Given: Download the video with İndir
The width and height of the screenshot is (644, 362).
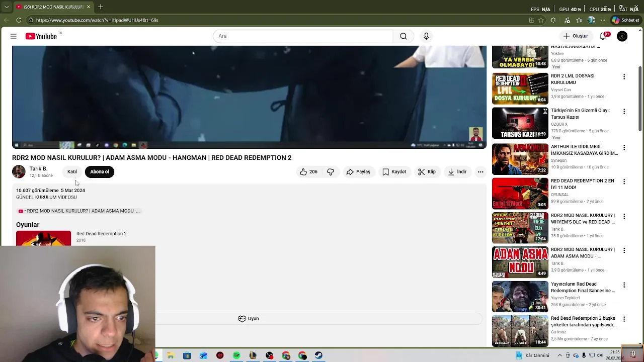Looking at the screenshot, I should [457, 172].
